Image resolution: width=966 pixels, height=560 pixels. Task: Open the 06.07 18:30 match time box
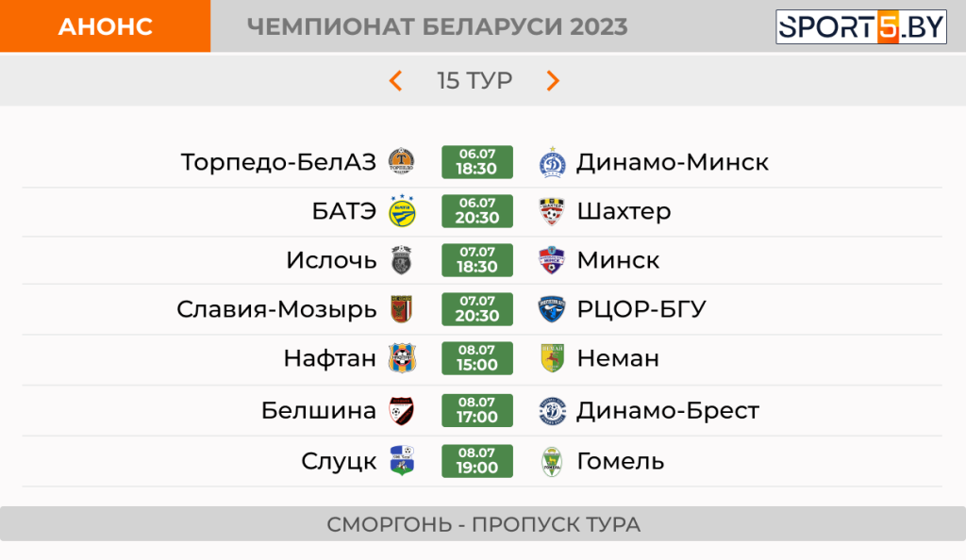476,162
